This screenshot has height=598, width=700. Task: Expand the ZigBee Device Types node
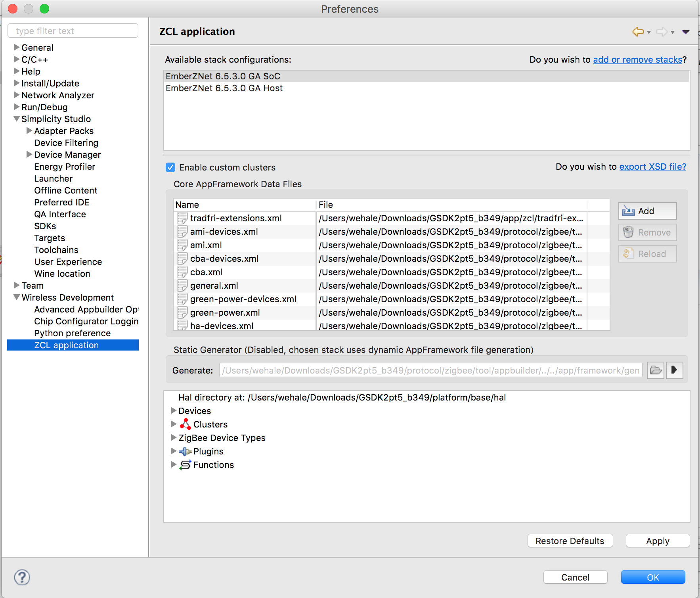tap(174, 438)
